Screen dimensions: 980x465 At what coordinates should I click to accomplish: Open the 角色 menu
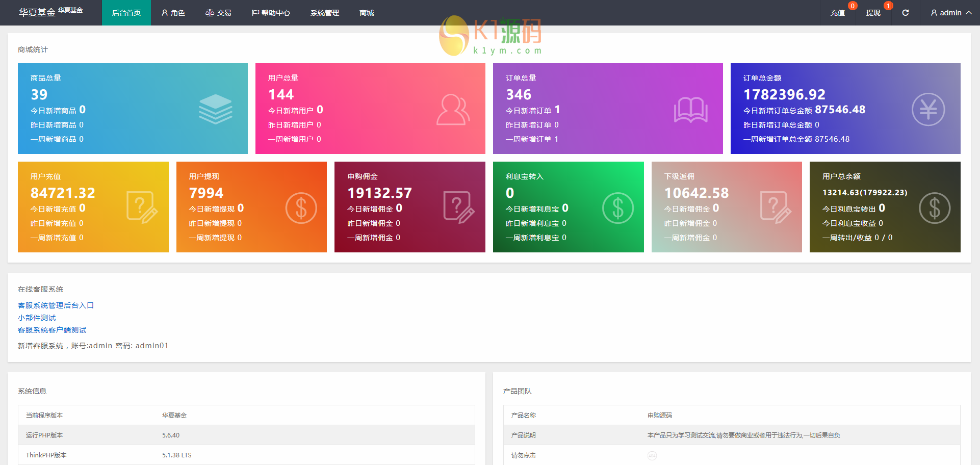tap(173, 13)
